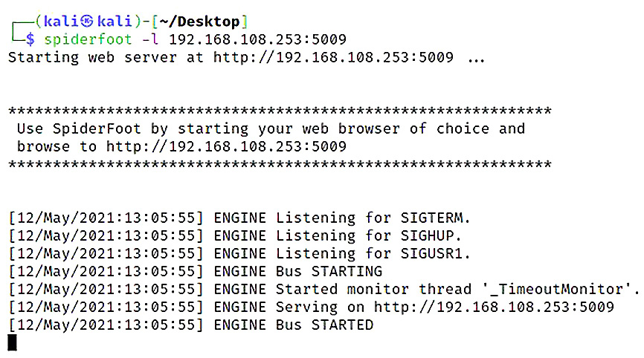This screenshot has height=358, width=644.
Task: Click the timestamp of the SIGTERM line
Action: point(106,218)
